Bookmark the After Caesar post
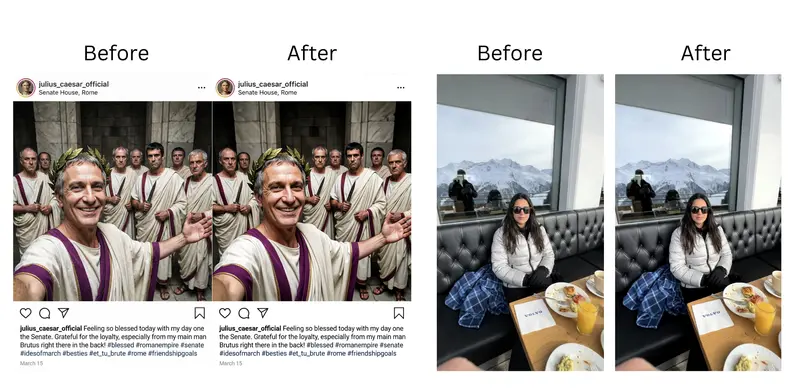Image resolution: width=800 pixels, height=391 pixels. [x=399, y=313]
